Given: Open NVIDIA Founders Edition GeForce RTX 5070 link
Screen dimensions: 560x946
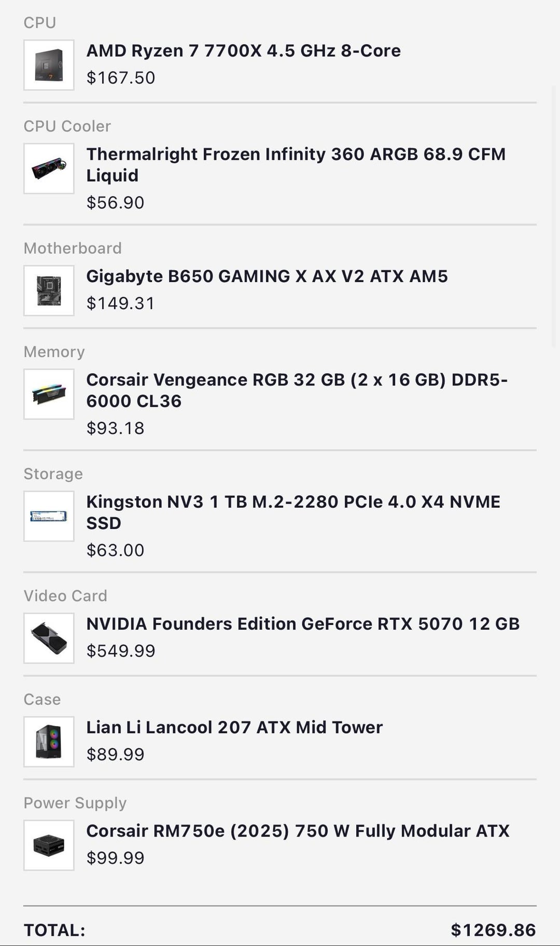Looking at the screenshot, I should [303, 623].
